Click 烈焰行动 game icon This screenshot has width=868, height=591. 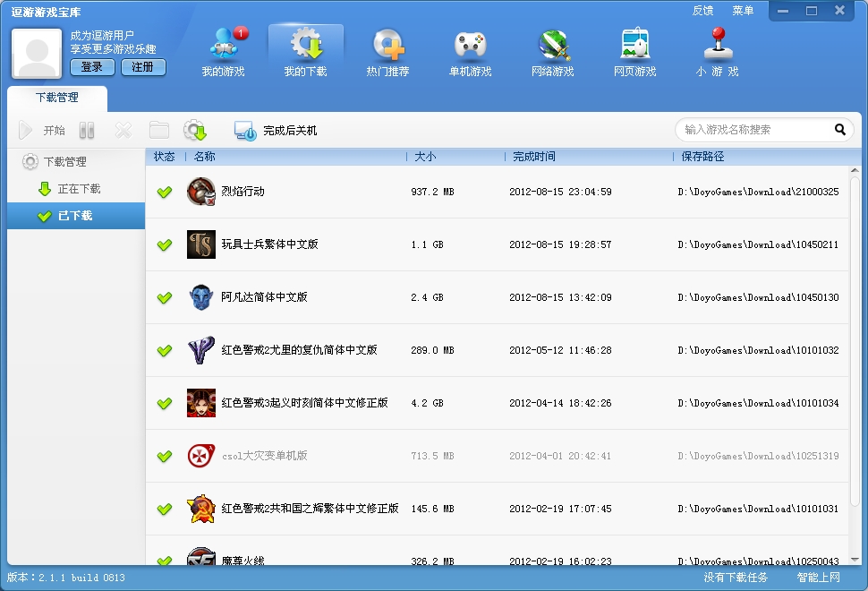coord(201,192)
